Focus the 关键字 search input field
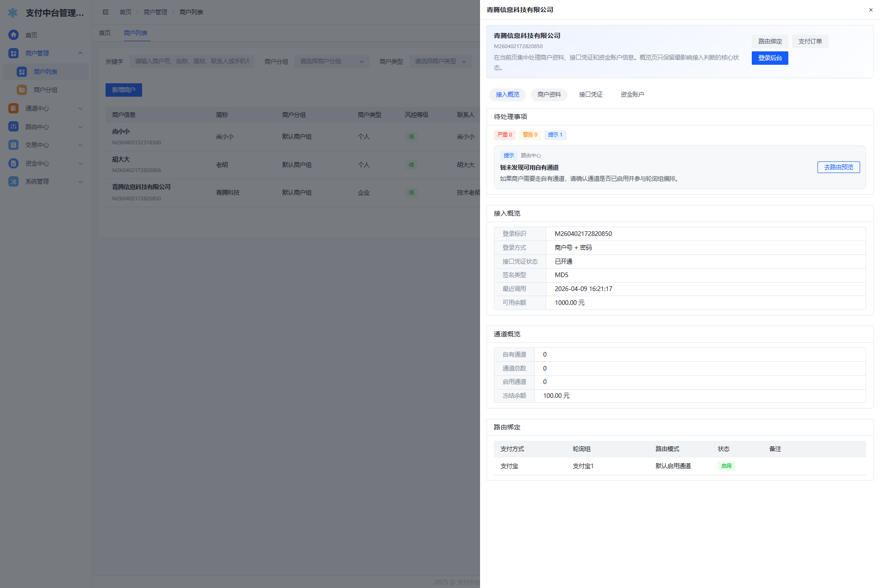Viewport: 880px width, 588px height. [192, 62]
